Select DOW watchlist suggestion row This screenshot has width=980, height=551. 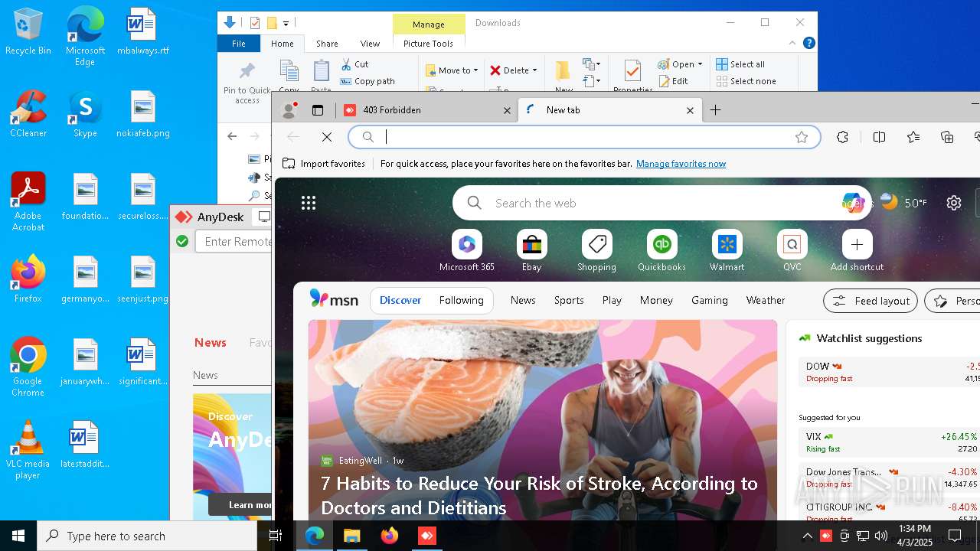(888, 372)
